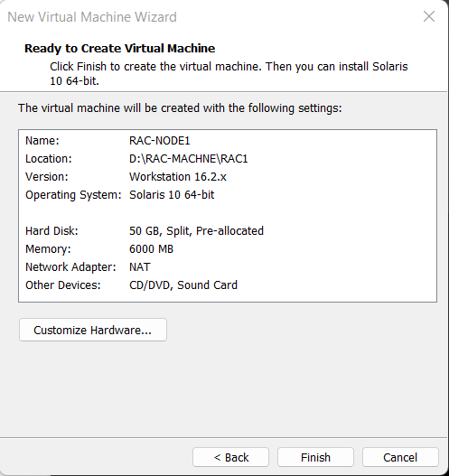Go back with the Back button

pyautogui.click(x=230, y=457)
